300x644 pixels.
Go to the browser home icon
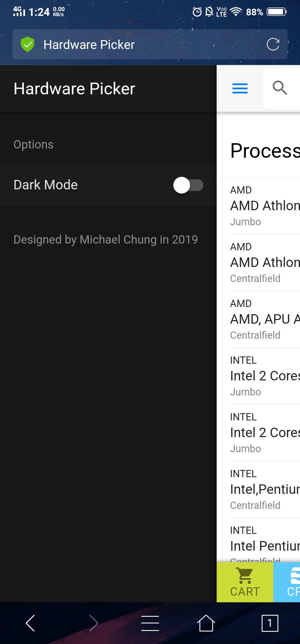point(206,623)
